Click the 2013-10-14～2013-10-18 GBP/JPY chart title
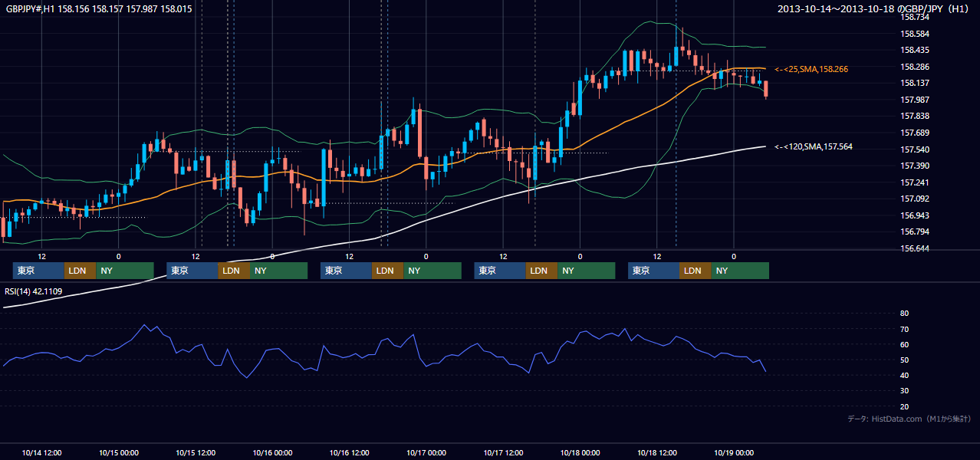Screen dimensions: 980x460 (x=874, y=8)
